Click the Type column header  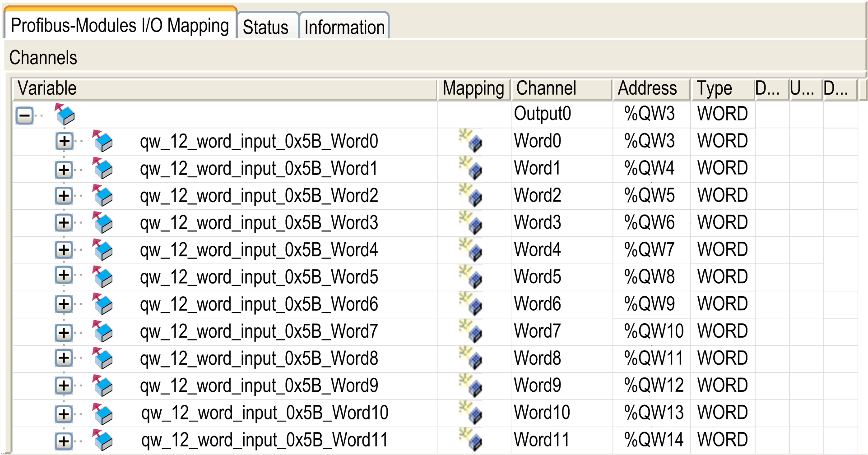pyautogui.click(x=723, y=88)
